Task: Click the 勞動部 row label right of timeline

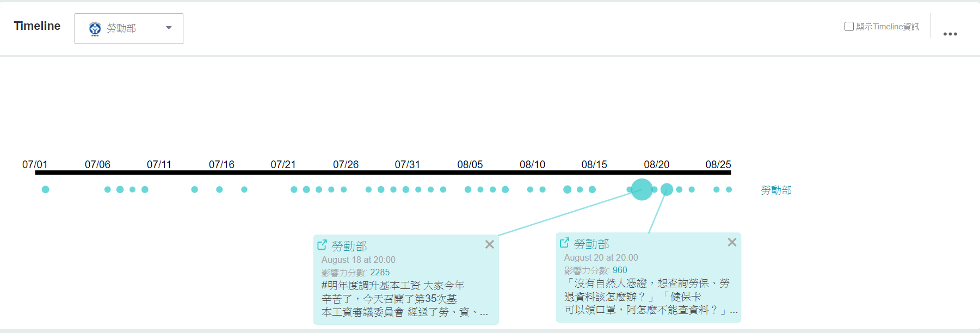Action: (x=776, y=190)
